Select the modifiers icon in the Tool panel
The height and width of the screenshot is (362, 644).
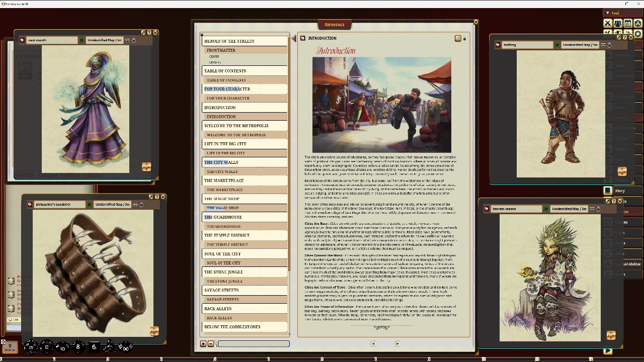click(x=608, y=33)
